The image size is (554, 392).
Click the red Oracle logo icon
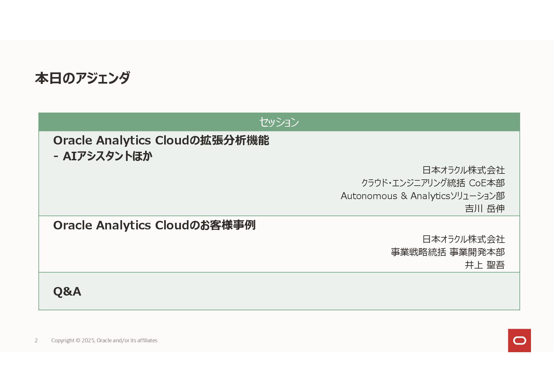(x=519, y=340)
